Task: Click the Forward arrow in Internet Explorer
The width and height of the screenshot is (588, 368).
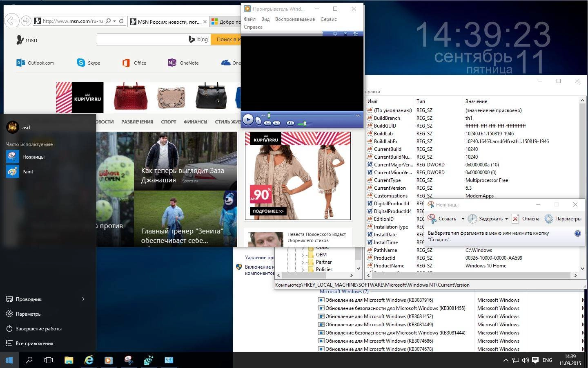Action: (x=26, y=21)
